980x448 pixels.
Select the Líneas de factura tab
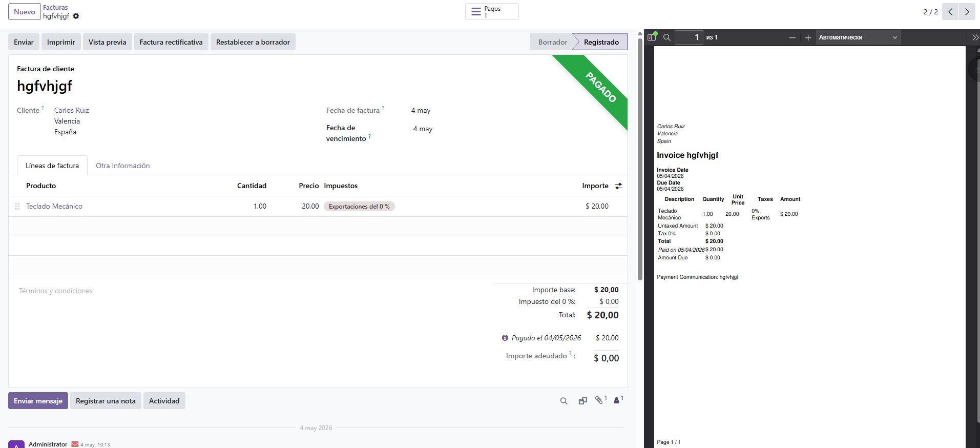52,166
